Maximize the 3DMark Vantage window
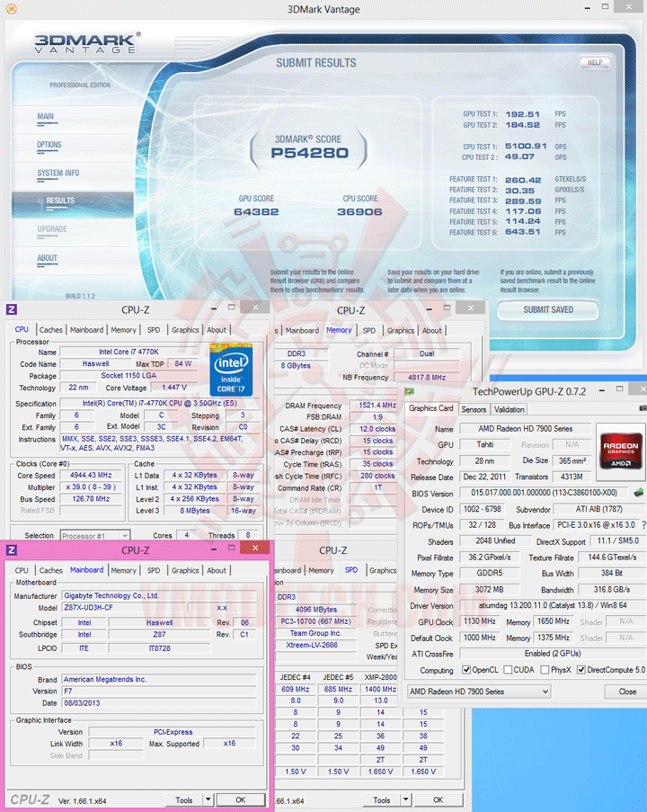 pos(605,6)
